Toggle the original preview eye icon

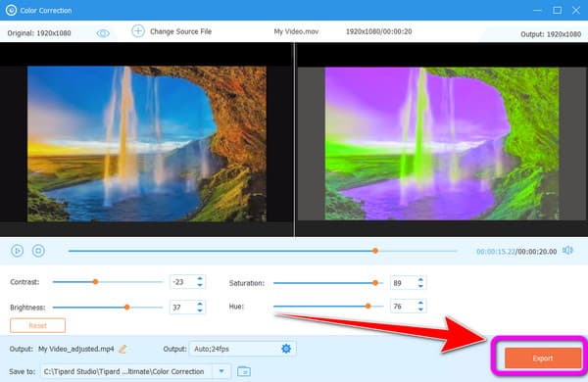[x=103, y=33]
